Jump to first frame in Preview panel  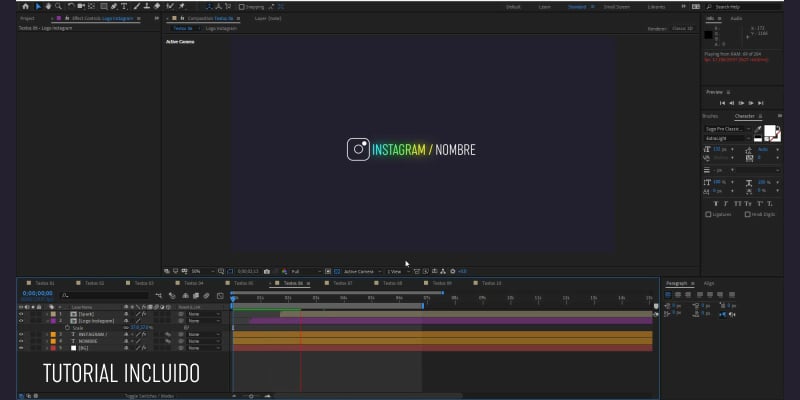tap(722, 103)
